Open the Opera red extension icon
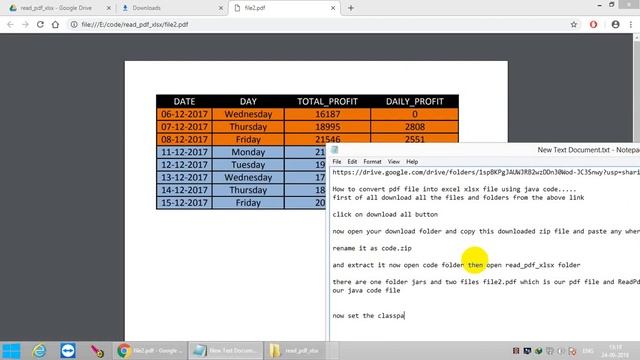The image size is (640, 360). (x=593, y=24)
